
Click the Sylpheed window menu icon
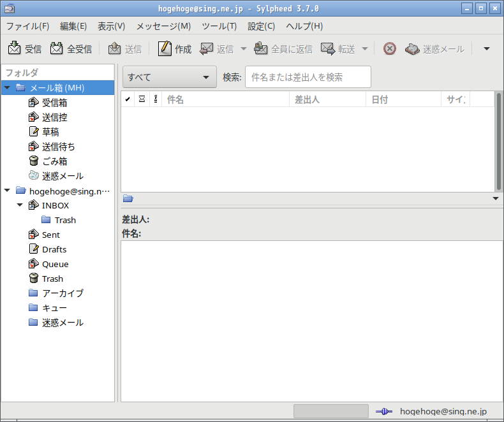click(10, 9)
